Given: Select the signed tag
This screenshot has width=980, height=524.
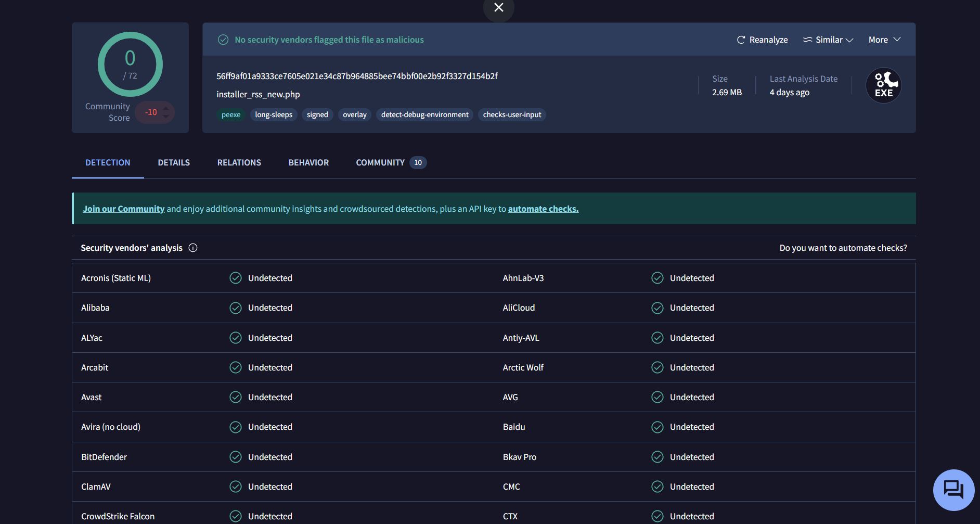Looking at the screenshot, I should click(x=317, y=114).
